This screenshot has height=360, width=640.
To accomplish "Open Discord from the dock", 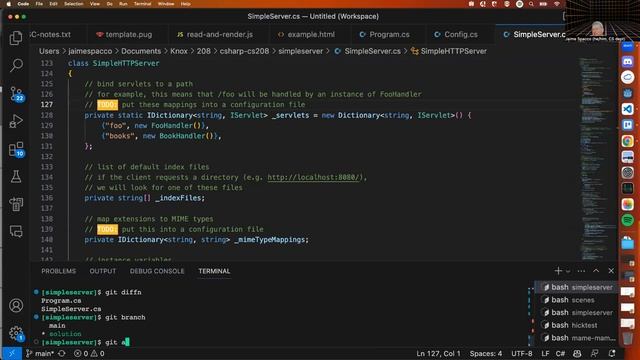I will pyautogui.click(x=627, y=62).
